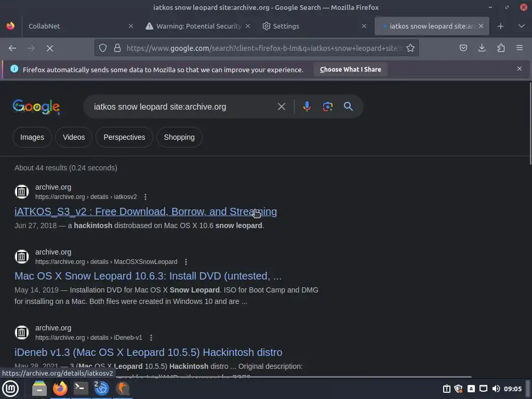The height and width of the screenshot is (399, 532).
Task: Stop loading the current page
Action: (50, 48)
